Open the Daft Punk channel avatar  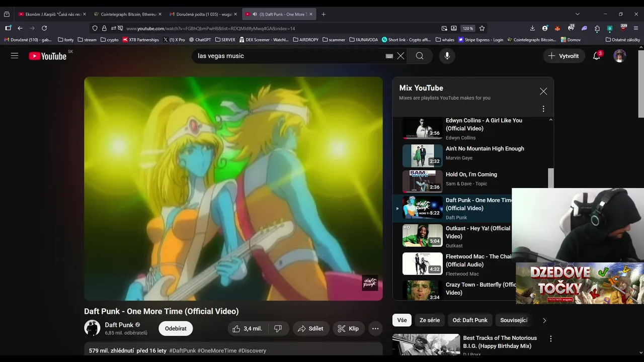tap(92, 328)
